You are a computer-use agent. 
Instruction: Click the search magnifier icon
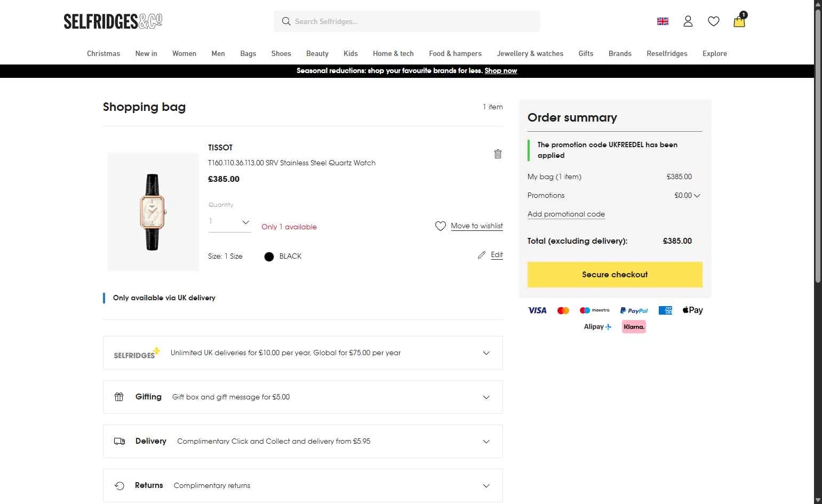(x=286, y=21)
